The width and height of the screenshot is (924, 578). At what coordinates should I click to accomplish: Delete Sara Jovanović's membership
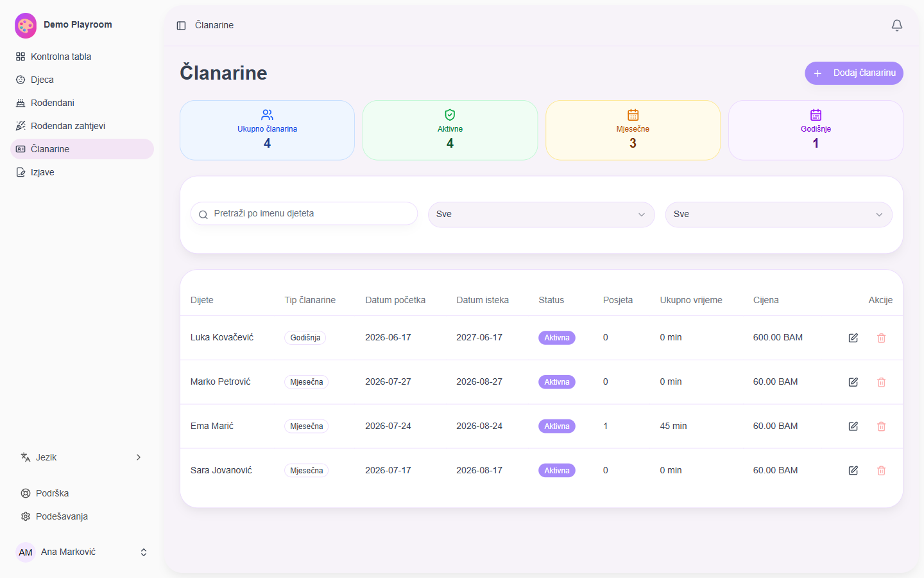882,471
